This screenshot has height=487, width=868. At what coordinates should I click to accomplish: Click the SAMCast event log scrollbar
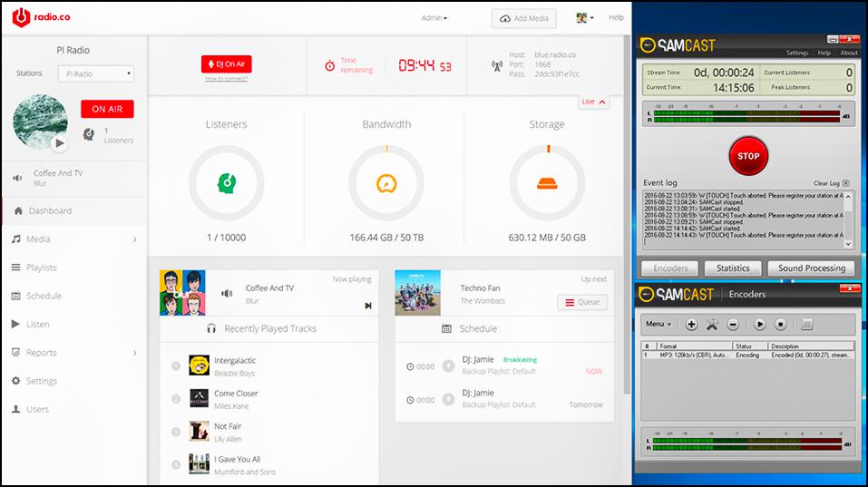pyautogui.click(x=848, y=219)
